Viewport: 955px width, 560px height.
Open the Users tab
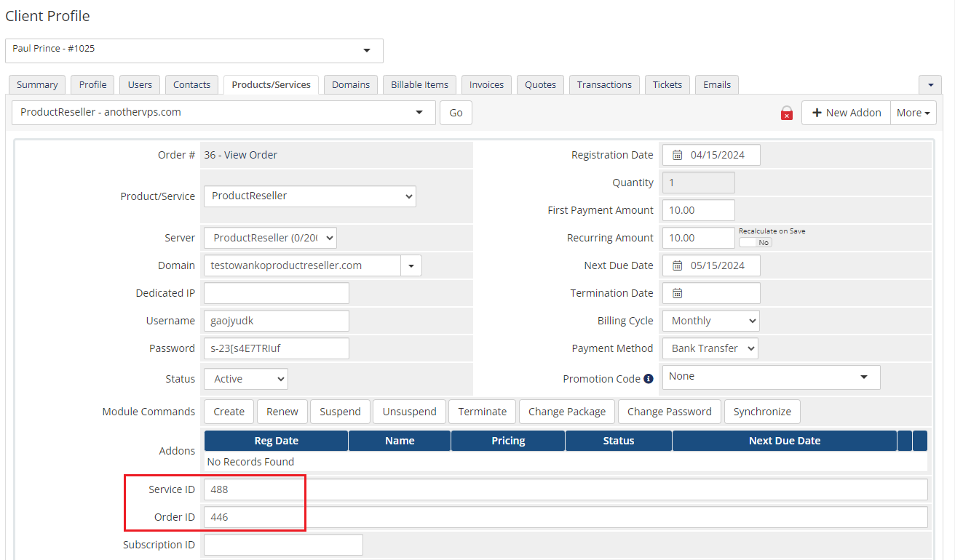point(140,84)
